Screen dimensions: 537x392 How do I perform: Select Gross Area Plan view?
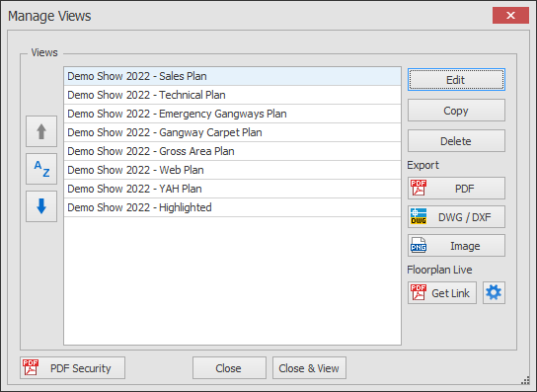(x=232, y=151)
